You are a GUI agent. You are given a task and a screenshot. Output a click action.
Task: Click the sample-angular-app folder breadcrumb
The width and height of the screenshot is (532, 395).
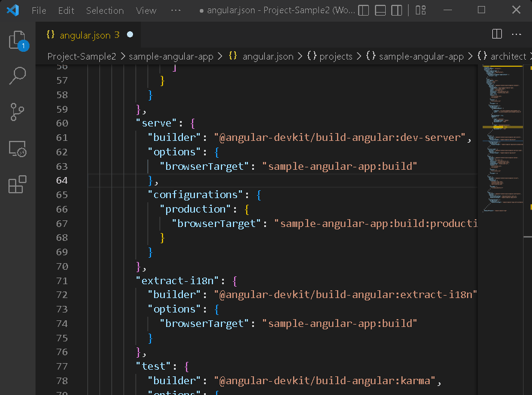[171, 57]
